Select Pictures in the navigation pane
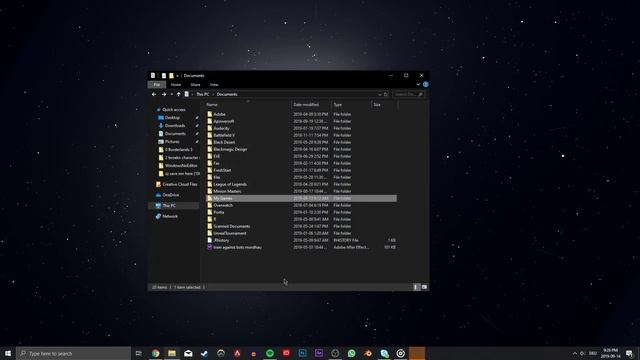Screen dimensions: 640x360 coord(172,142)
